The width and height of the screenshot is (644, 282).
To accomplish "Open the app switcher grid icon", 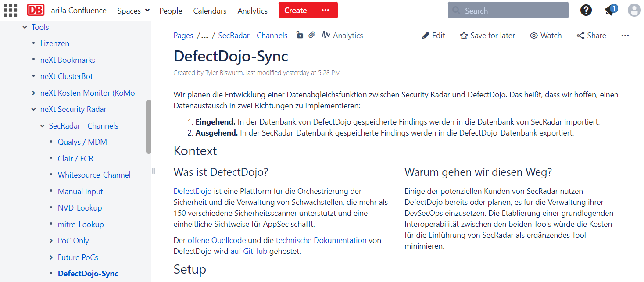I will pos(10,10).
